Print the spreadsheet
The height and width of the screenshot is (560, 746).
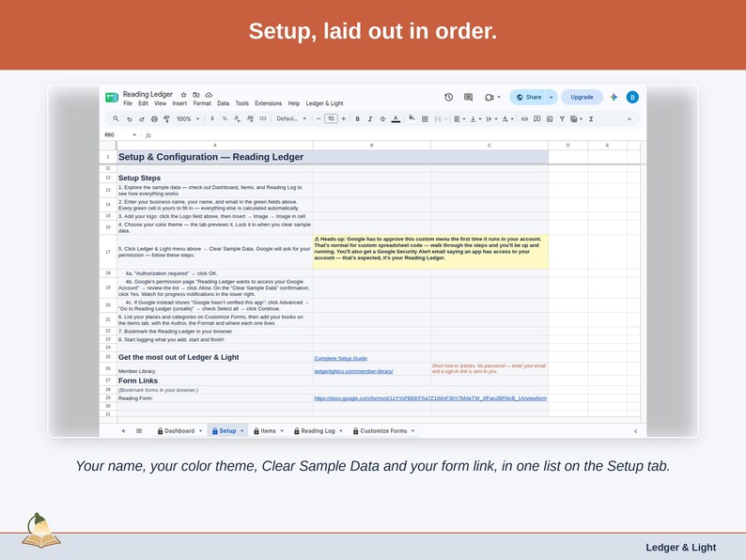click(154, 119)
